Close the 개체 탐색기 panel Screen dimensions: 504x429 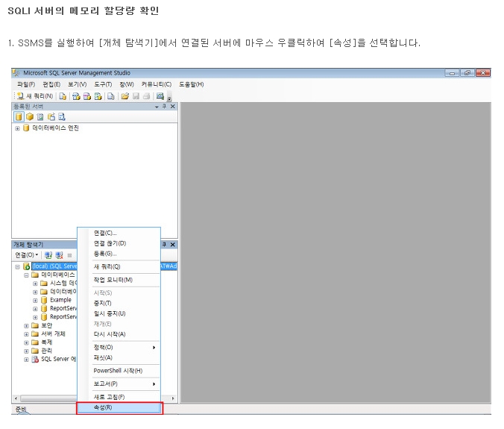click(x=173, y=245)
